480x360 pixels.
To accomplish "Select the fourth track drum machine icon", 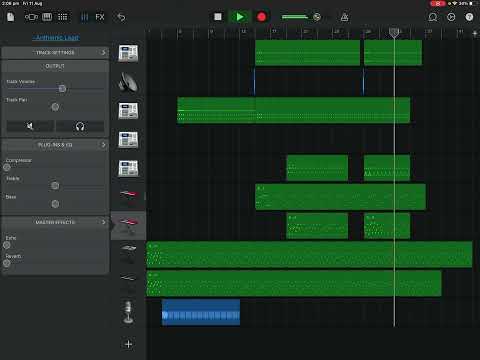I will (x=128, y=140).
